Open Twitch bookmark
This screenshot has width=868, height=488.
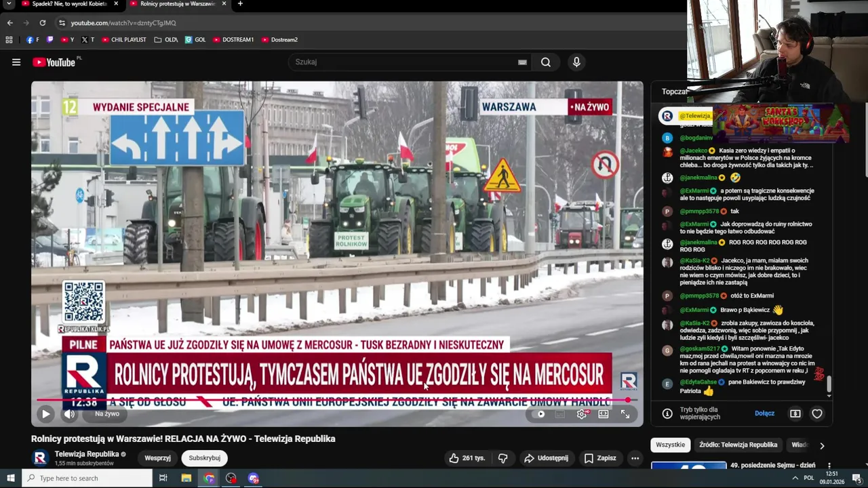coord(50,40)
